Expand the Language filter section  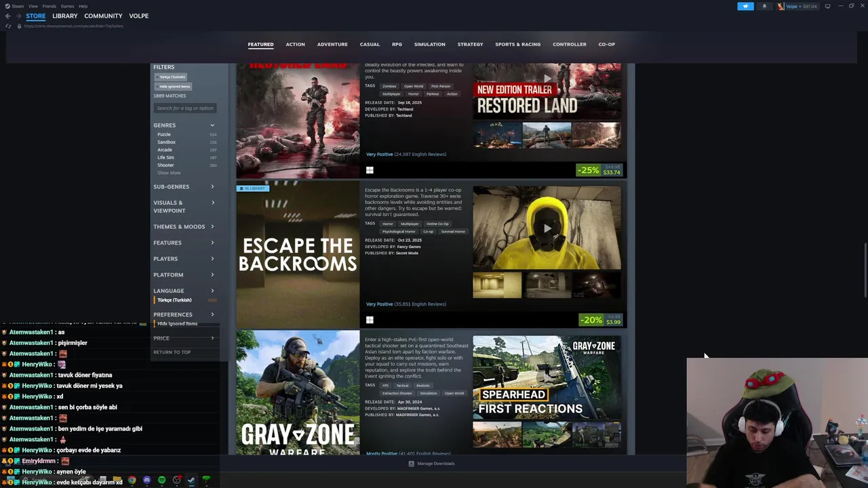click(x=184, y=290)
